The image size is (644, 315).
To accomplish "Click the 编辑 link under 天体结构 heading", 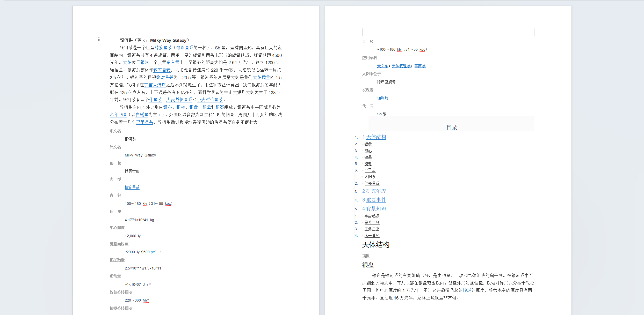I will click(x=366, y=256).
